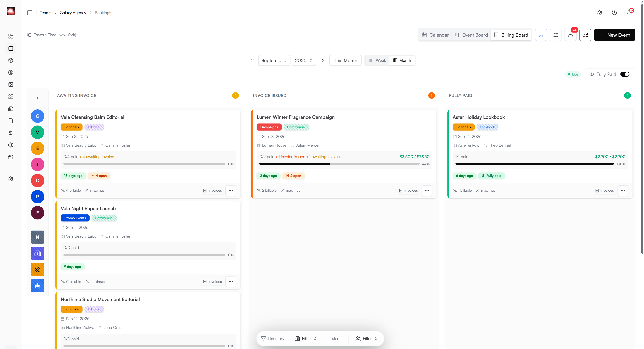Jump to This Month

(x=345, y=60)
